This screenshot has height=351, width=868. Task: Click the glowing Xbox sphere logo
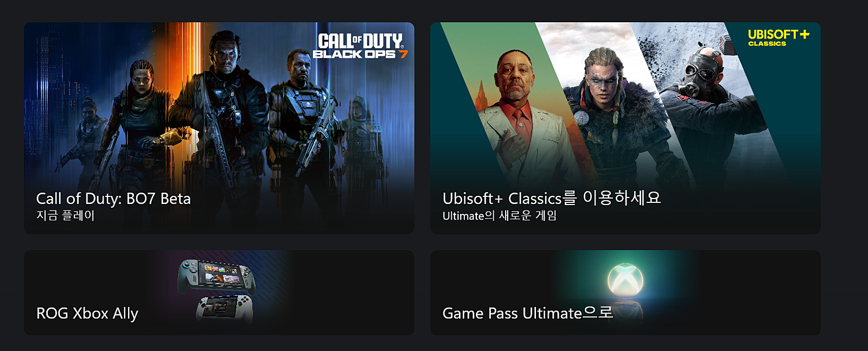point(626,279)
